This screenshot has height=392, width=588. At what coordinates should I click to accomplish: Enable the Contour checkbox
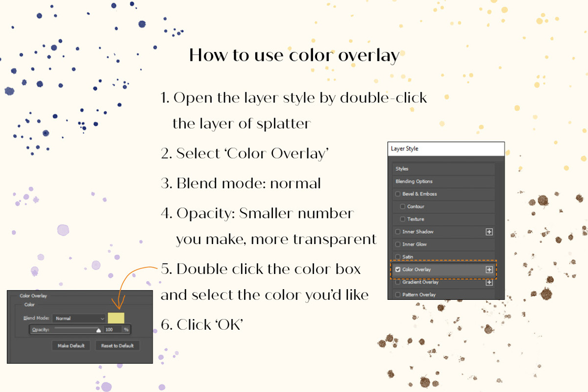tap(403, 207)
